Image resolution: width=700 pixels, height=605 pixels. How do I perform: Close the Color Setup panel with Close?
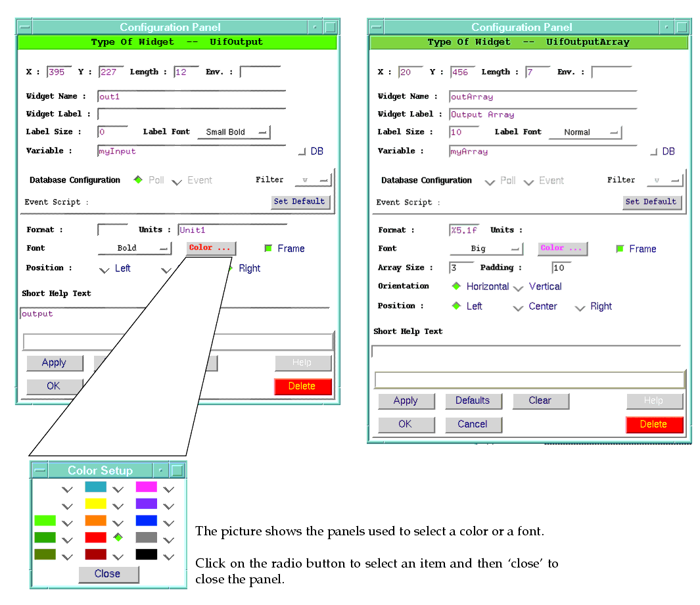tap(108, 574)
